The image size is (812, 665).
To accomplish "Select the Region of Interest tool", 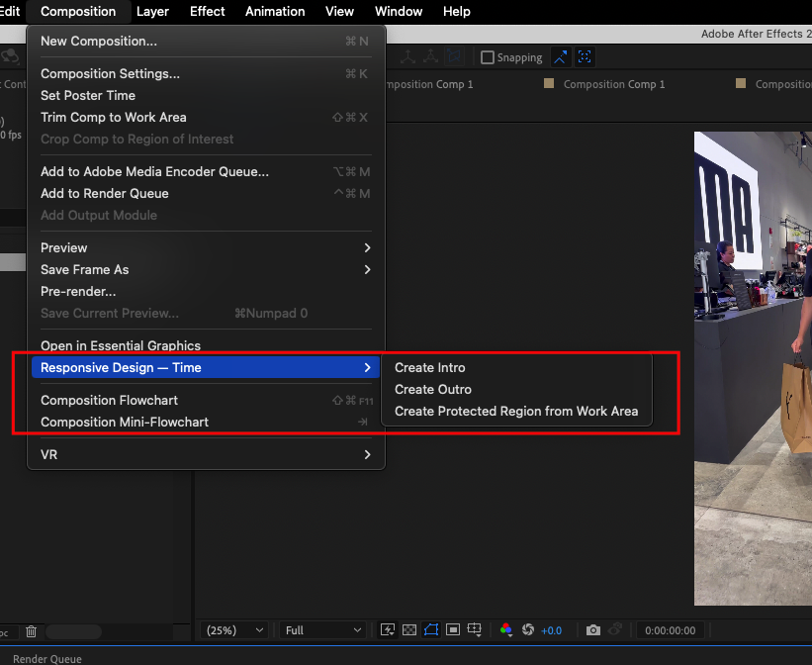I will pyautogui.click(x=452, y=629).
